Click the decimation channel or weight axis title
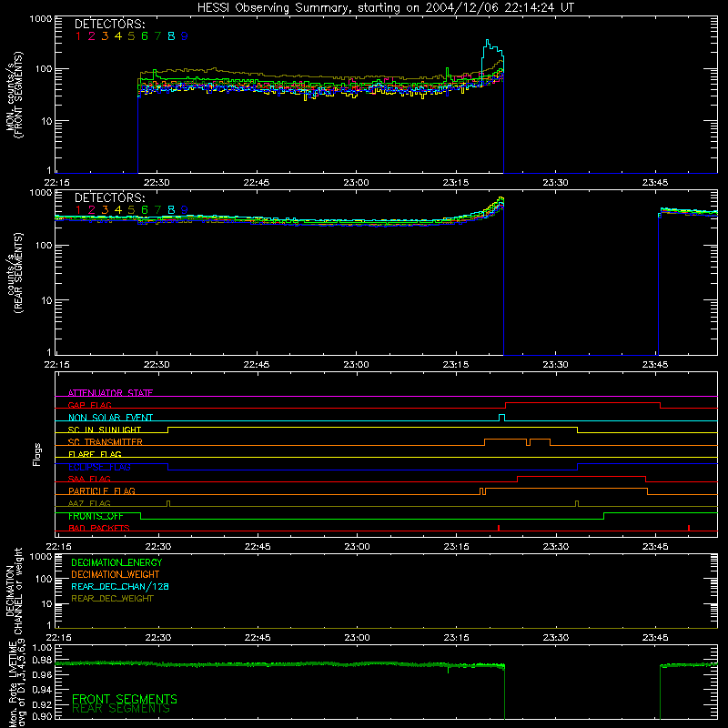Screen dimensions: 728x728 [14, 591]
